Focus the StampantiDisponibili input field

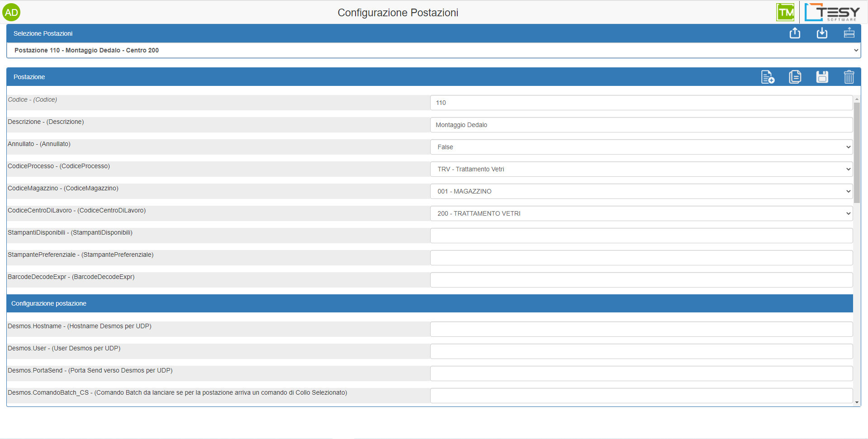[x=641, y=236]
